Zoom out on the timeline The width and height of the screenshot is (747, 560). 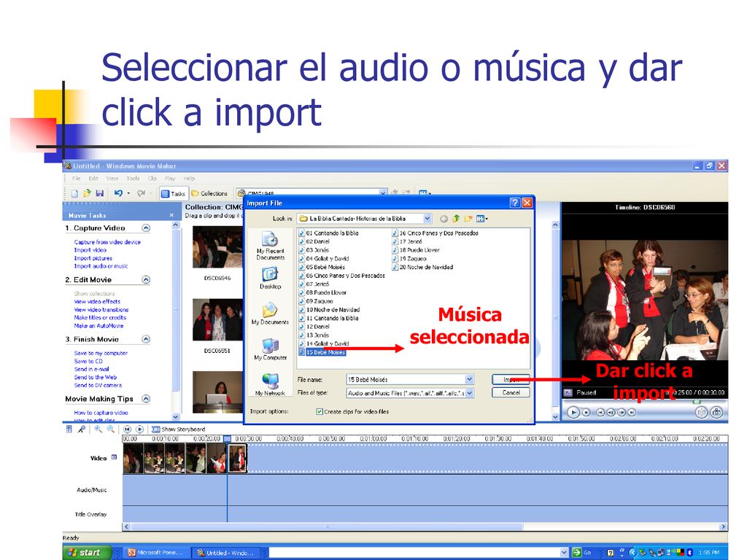[x=111, y=429]
